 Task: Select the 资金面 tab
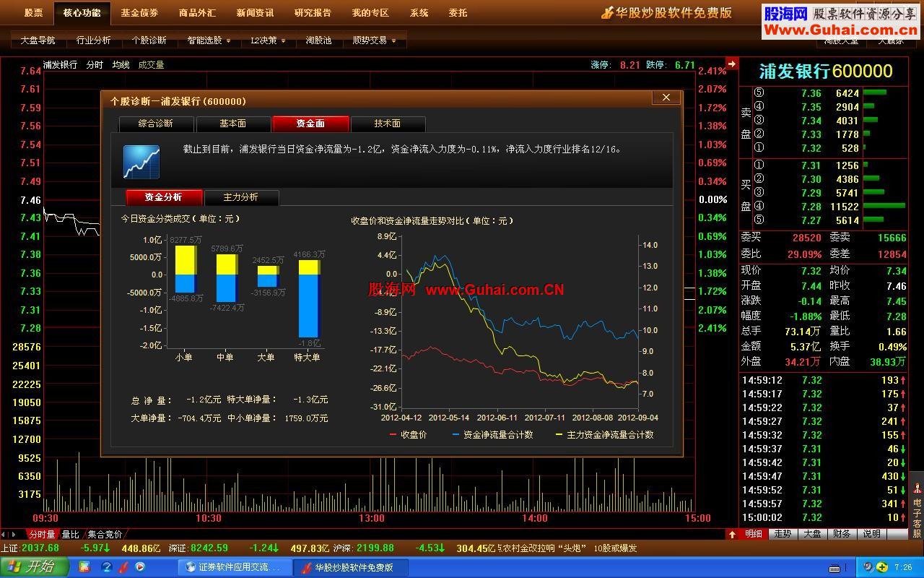(310, 124)
